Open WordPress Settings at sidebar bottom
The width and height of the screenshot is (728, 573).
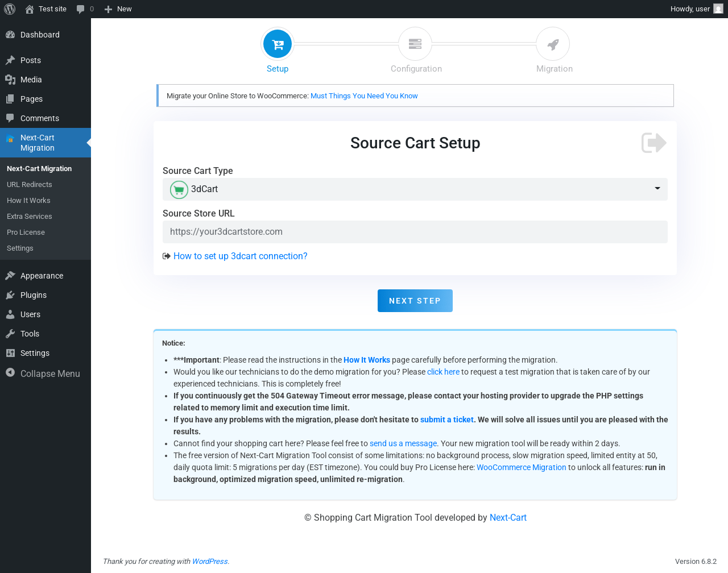pyautogui.click(x=45, y=353)
